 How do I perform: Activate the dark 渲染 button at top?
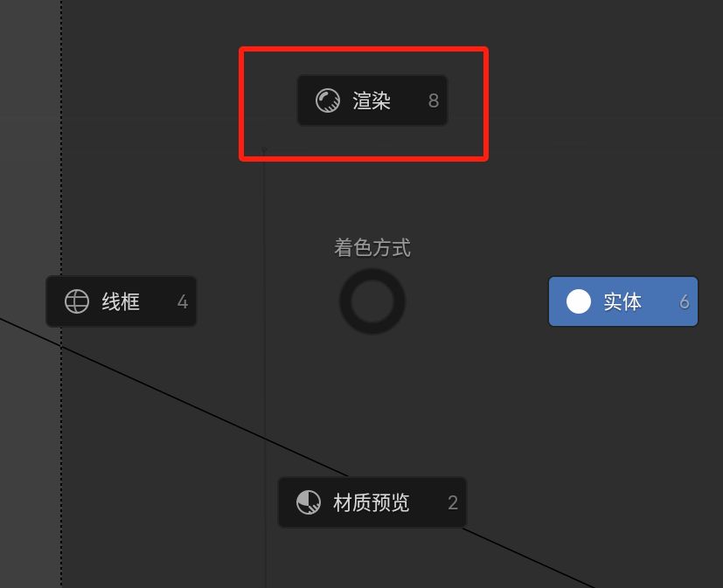coord(372,100)
